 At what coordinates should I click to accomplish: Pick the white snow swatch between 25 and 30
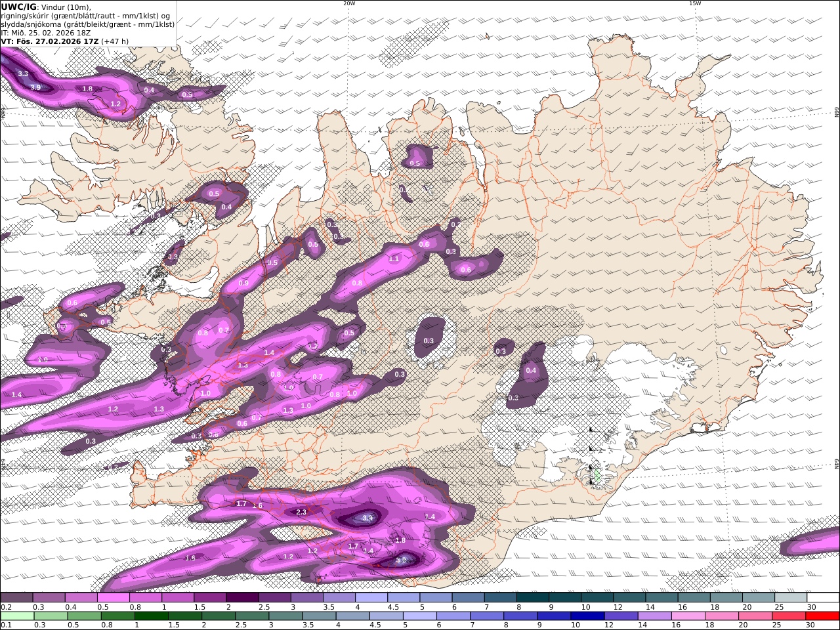click(x=790, y=598)
